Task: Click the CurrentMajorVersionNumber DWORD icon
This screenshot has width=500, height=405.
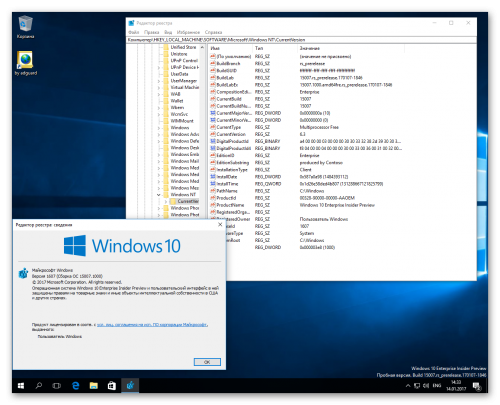Action: (213, 113)
